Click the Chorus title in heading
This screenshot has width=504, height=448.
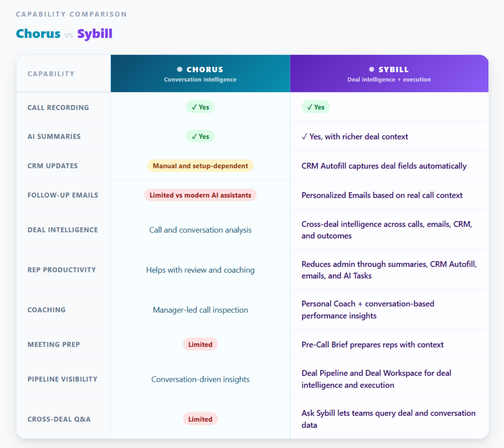(x=38, y=34)
